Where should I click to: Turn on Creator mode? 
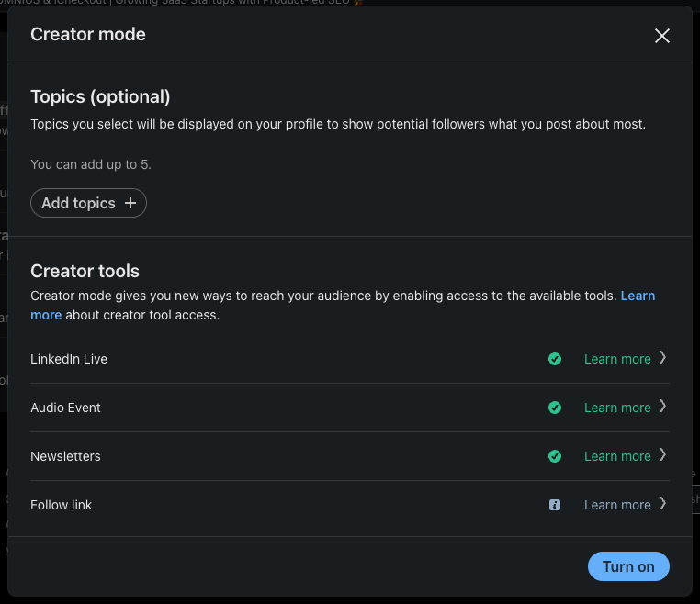coord(628,566)
